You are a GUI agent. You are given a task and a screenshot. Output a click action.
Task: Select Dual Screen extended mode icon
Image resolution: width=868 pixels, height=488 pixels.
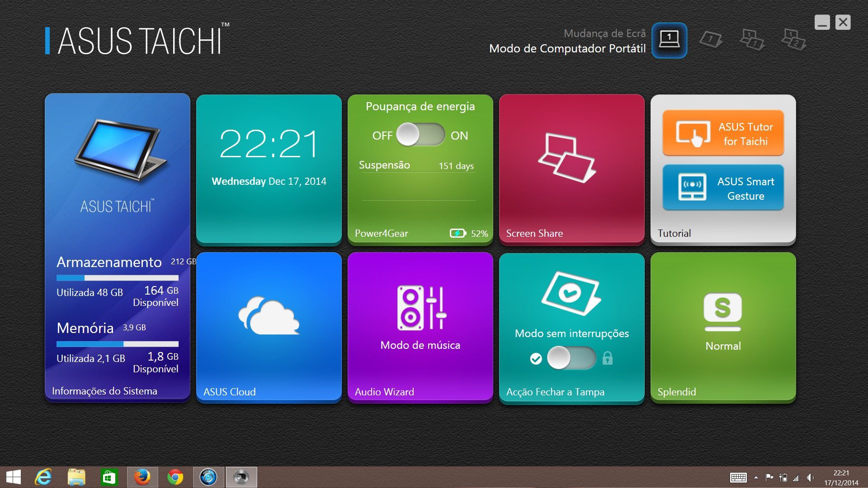(x=793, y=40)
